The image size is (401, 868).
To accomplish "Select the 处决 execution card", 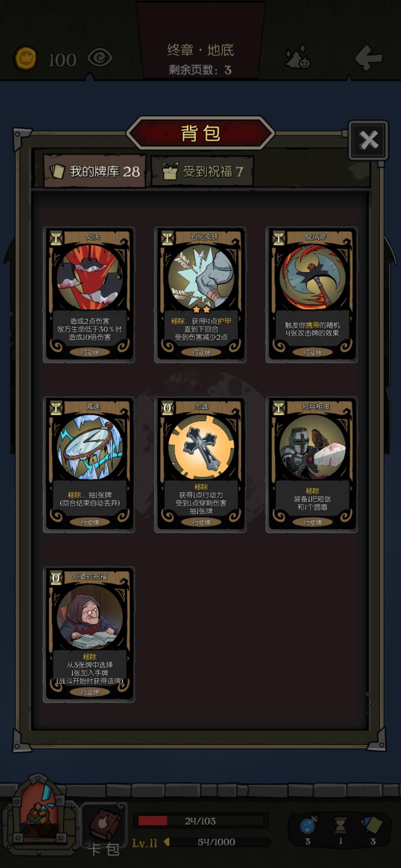I will (89, 295).
